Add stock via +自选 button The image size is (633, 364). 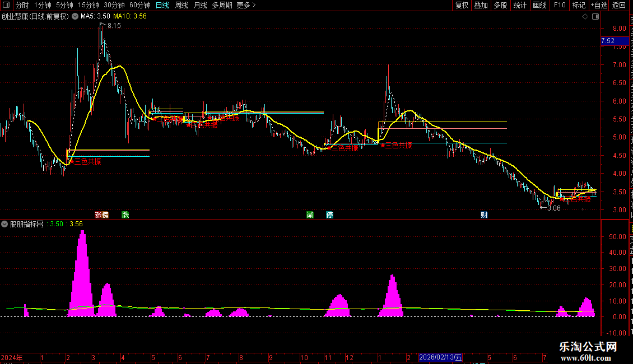(x=599, y=5)
